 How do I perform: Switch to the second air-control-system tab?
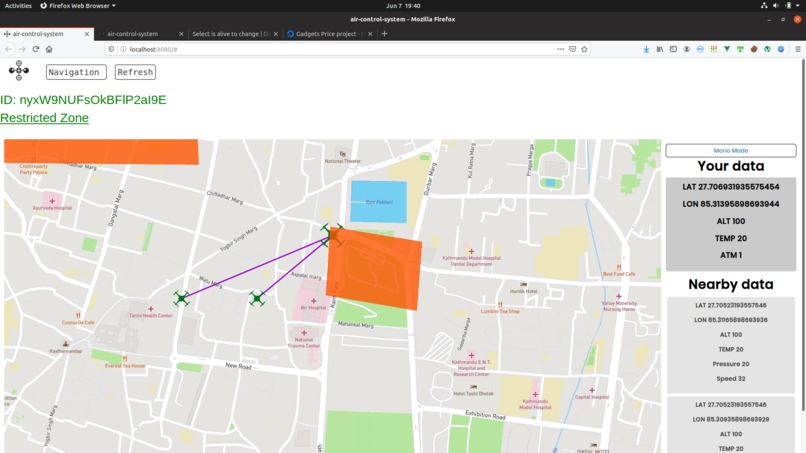click(x=141, y=34)
